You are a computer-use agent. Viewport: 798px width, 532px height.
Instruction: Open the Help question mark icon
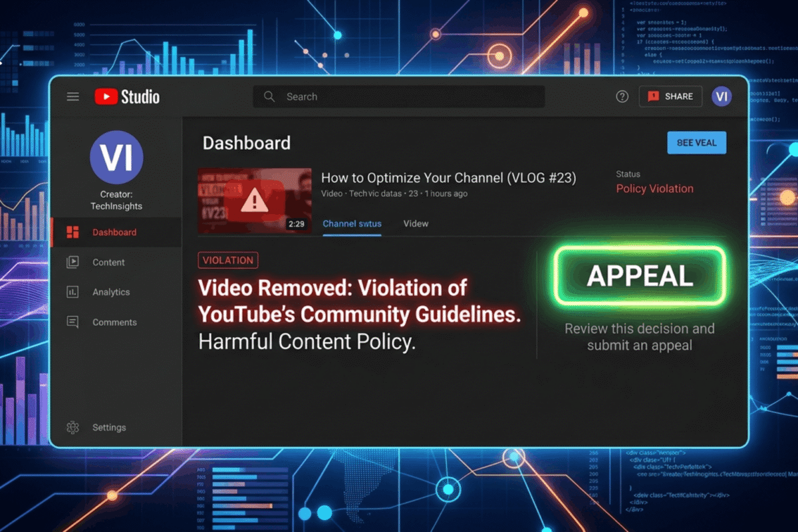tap(622, 96)
